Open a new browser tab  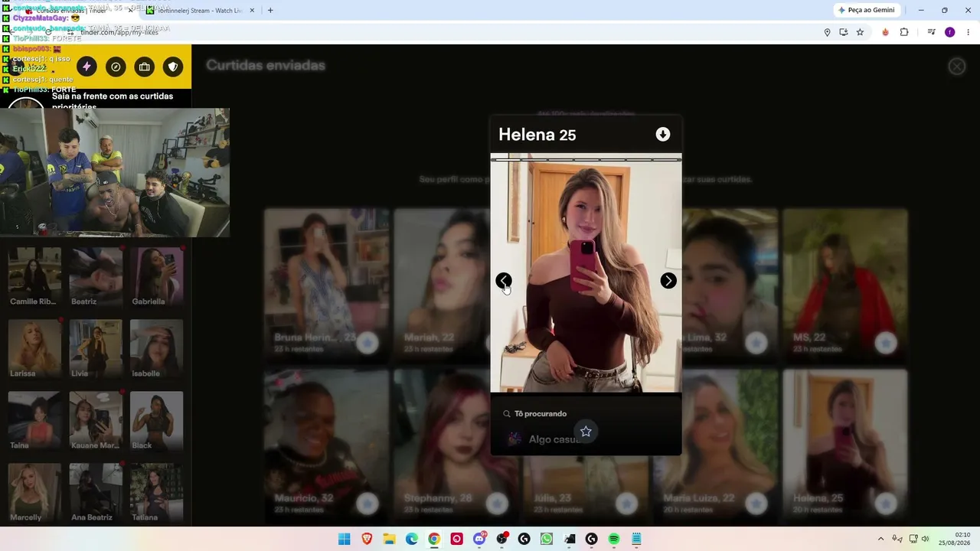pos(270,11)
